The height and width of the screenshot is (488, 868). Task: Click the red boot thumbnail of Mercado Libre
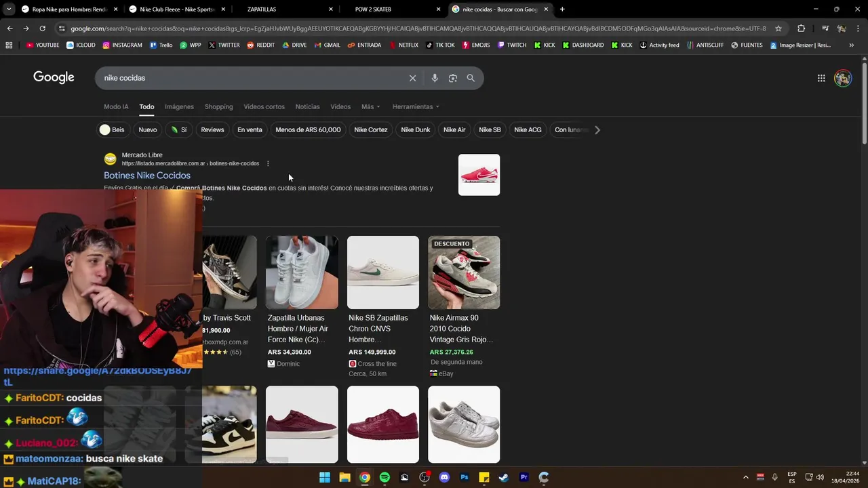479,175
